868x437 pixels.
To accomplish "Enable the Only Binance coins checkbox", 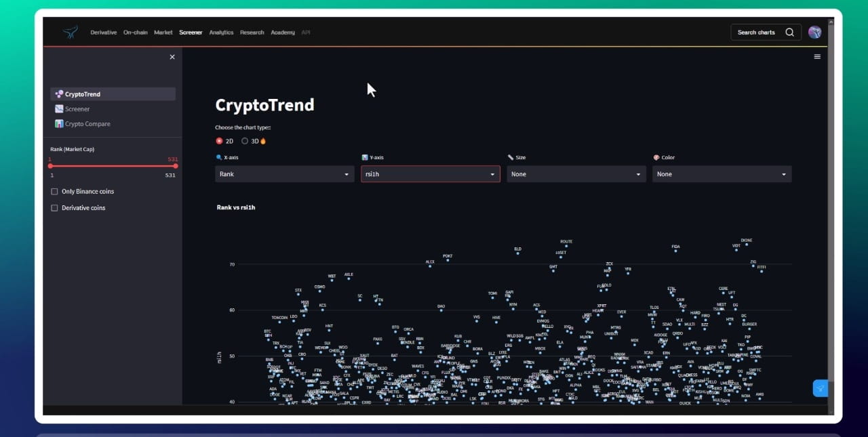I will coord(54,191).
